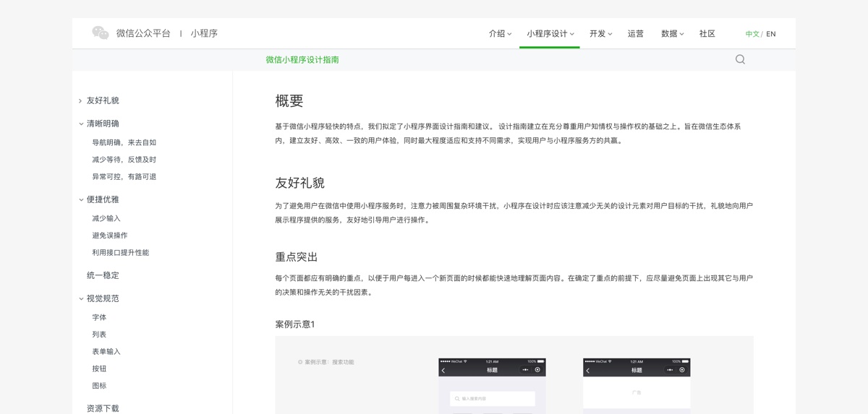Select 异常可控，有路可退 in sidebar
Screen dimensions: 868x414
tap(124, 177)
